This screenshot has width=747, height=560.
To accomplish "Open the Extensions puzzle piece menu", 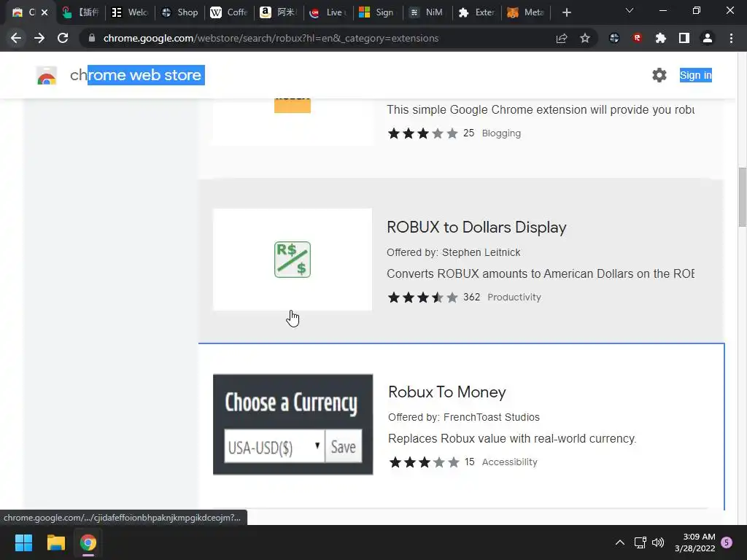I will coord(660,38).
